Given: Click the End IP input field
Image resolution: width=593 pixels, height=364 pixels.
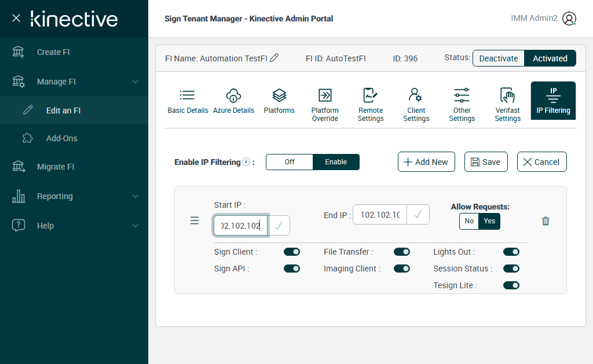Looking at the screenshot, I should click(x=380, y=215).
